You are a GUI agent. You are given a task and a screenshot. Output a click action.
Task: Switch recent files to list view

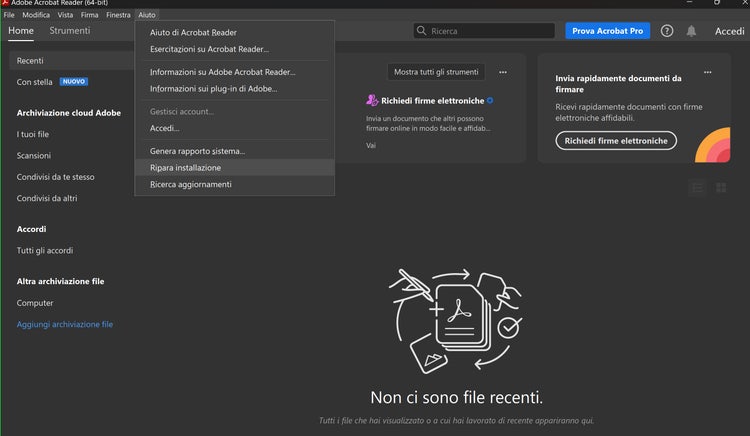[x=697, y=188]
